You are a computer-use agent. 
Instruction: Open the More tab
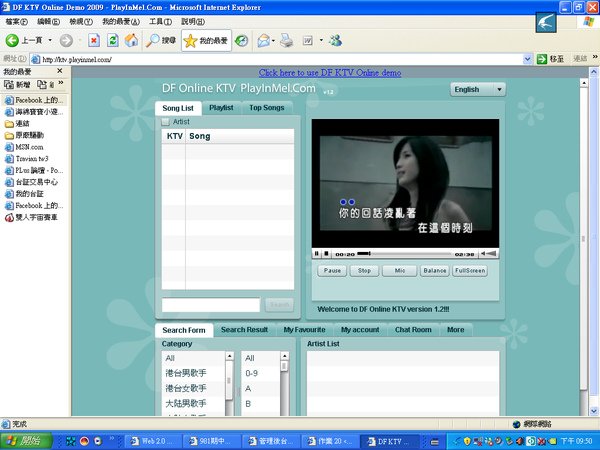[455, 330]
